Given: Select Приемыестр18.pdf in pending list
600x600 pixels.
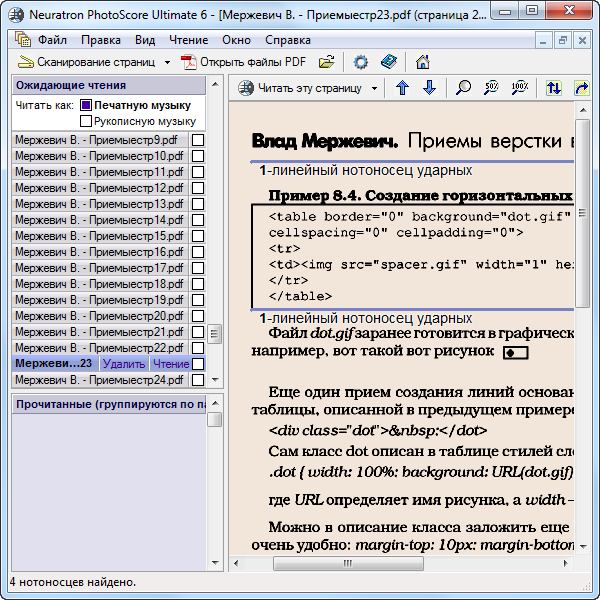Looking at the screenshot, I should (x=99, y=284).
